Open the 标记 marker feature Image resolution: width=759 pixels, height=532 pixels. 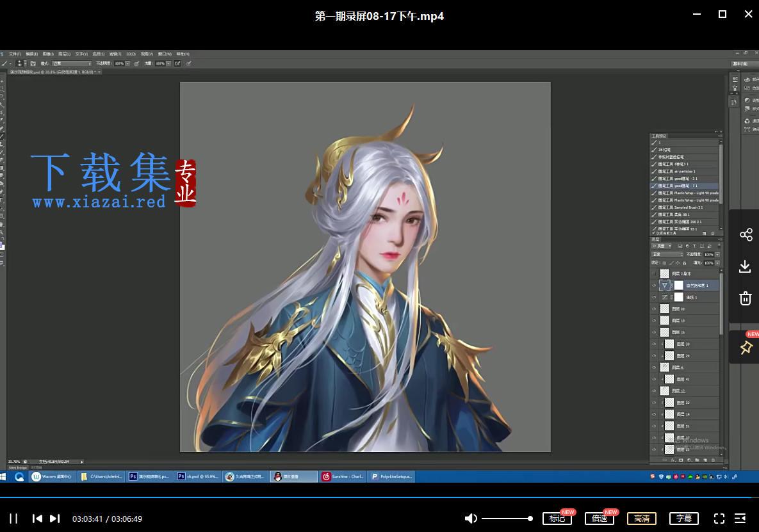click(x=557, y=519)
